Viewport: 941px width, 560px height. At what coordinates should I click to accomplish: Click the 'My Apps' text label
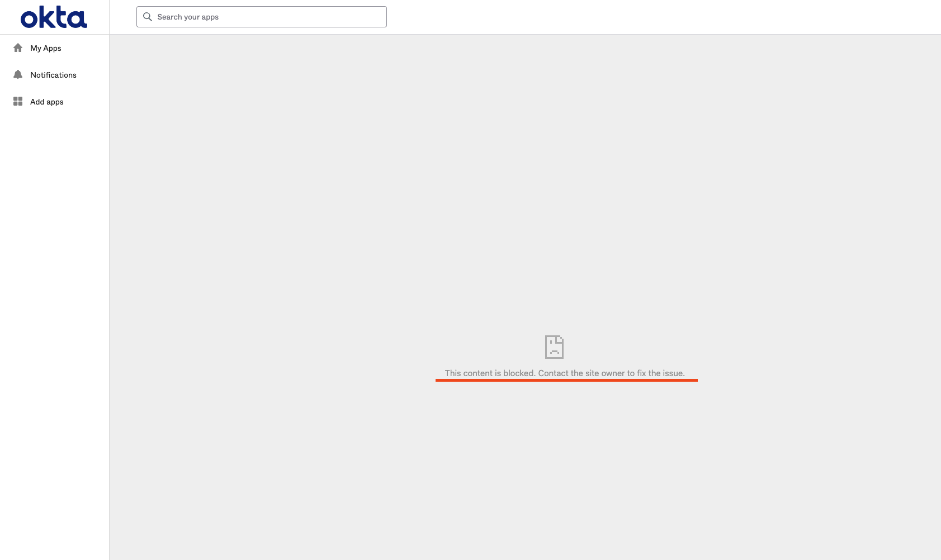(46, 49)
